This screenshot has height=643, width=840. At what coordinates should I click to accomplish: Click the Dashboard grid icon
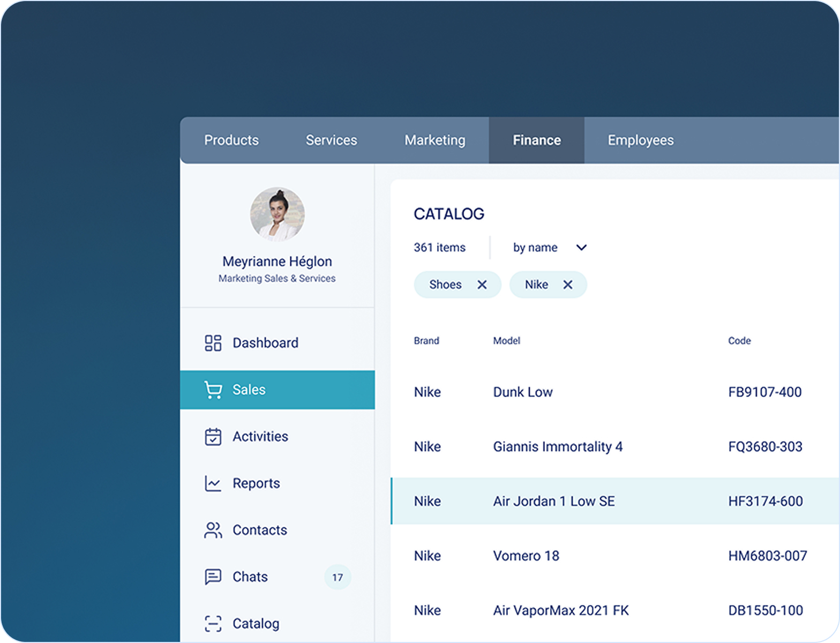point(213,343)
